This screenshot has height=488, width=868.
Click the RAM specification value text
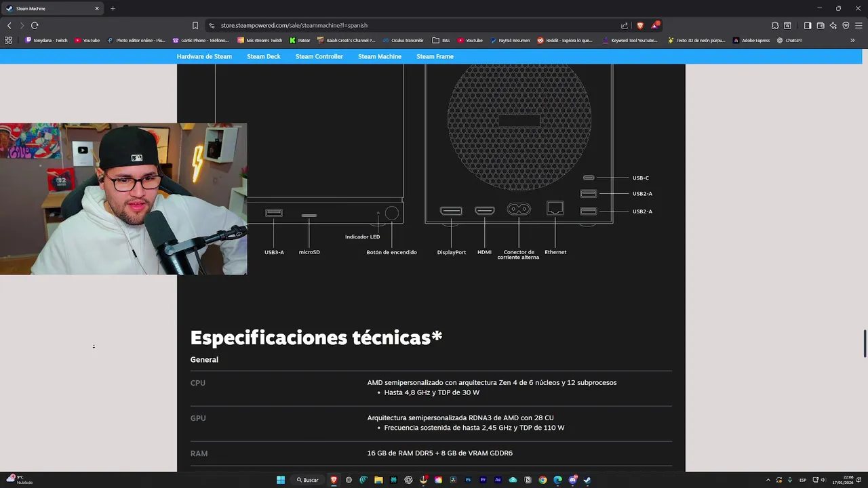coord(439,453)
